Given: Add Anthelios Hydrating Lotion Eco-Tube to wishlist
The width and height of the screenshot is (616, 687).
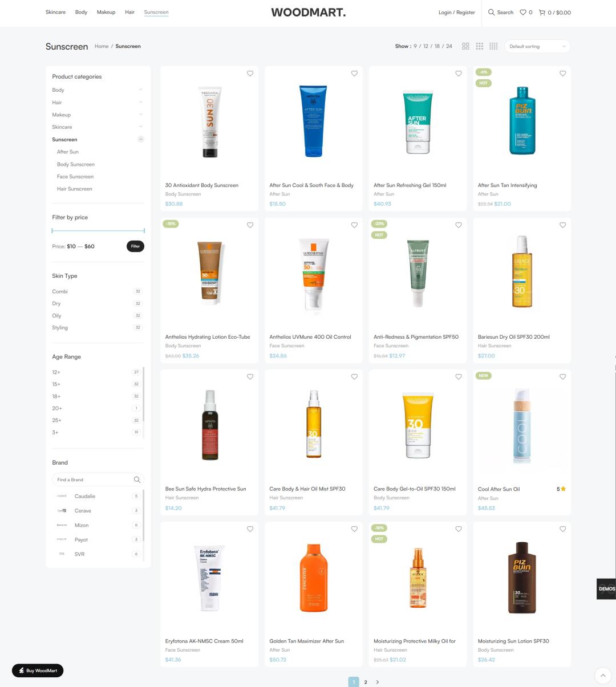Looking at the screenshot, I should pyautogui.click(x=250, y=225).
